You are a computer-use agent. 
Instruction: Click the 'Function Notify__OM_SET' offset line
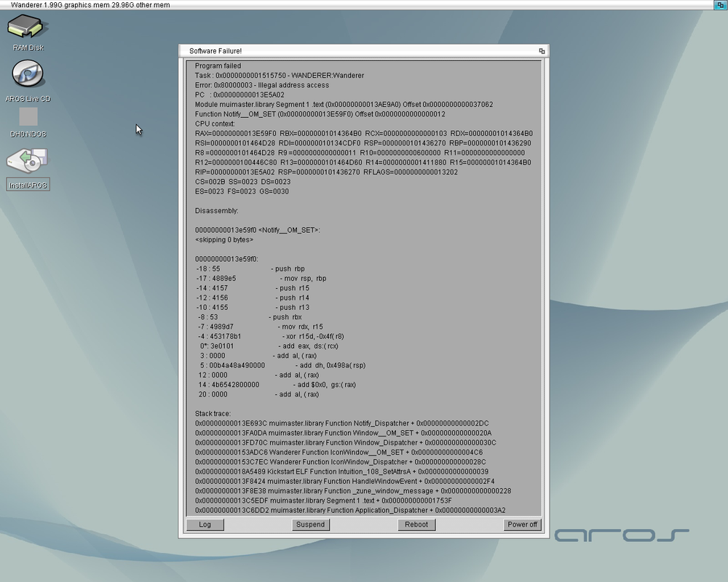pos(320,114)
